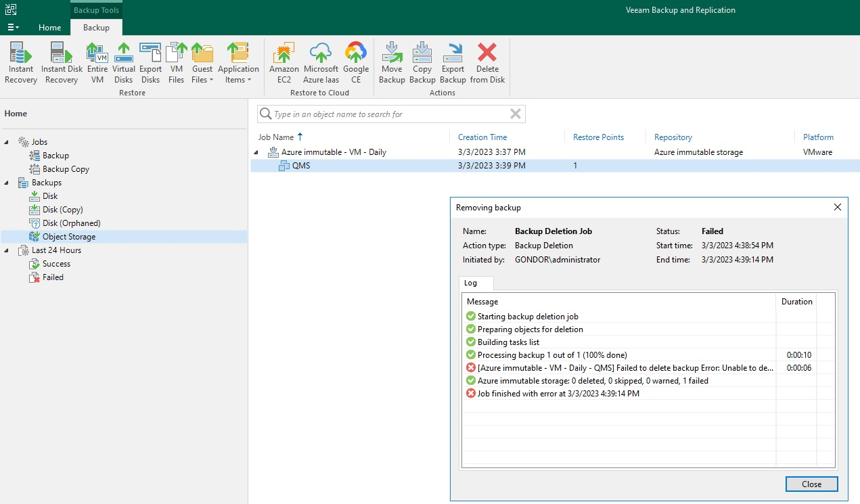
Task: Restore to Amazon EC2
Action: click(284, 62)
